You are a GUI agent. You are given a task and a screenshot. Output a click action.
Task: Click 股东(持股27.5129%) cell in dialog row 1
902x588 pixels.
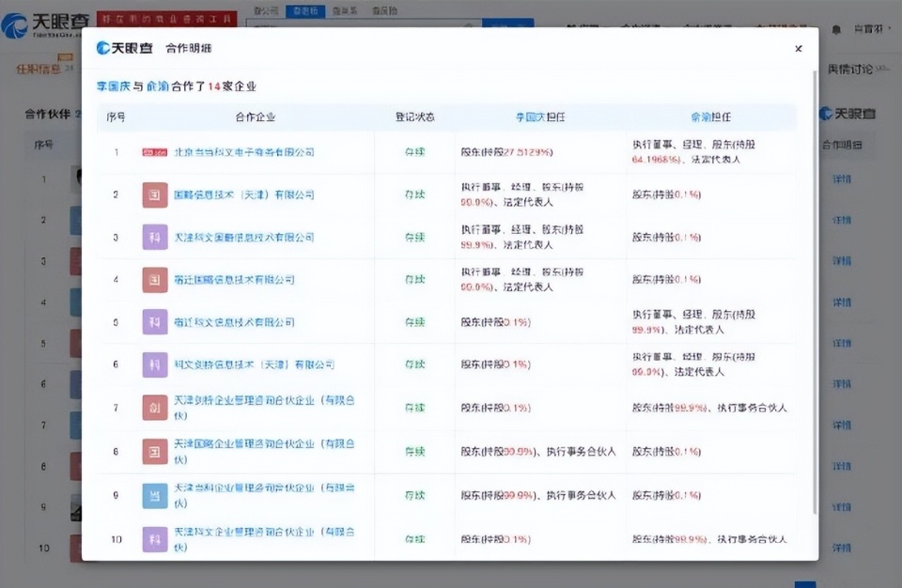pos(506,152)
